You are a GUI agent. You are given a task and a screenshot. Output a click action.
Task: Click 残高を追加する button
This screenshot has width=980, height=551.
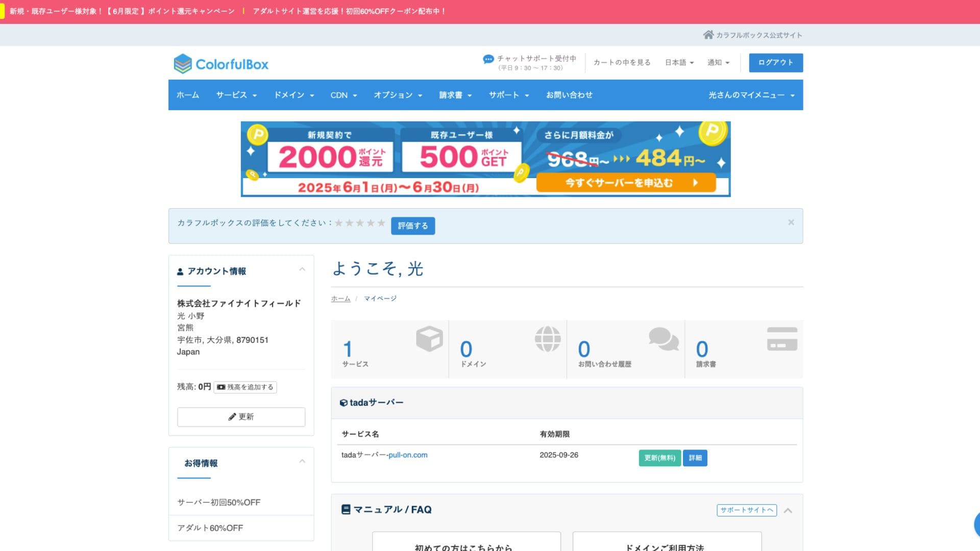coord(245,387)
